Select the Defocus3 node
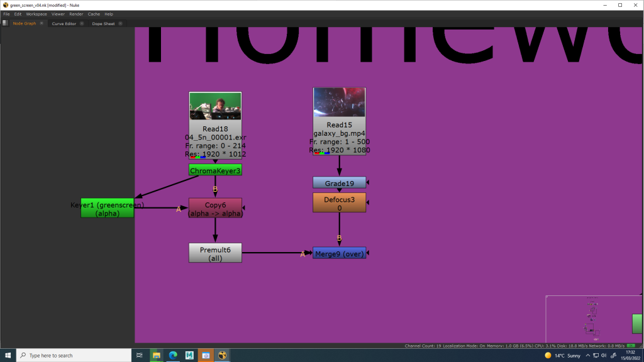Image resolution: width=644 pixels, height=362 pixels. 339,203
